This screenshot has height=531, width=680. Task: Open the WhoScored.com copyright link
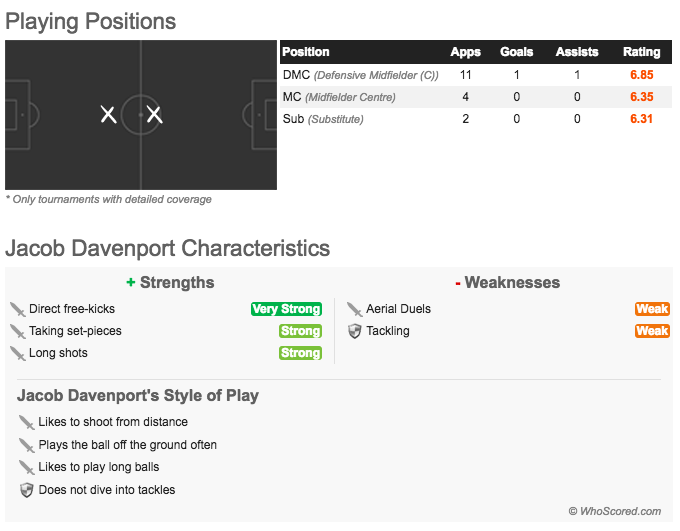tap(615, 511)
